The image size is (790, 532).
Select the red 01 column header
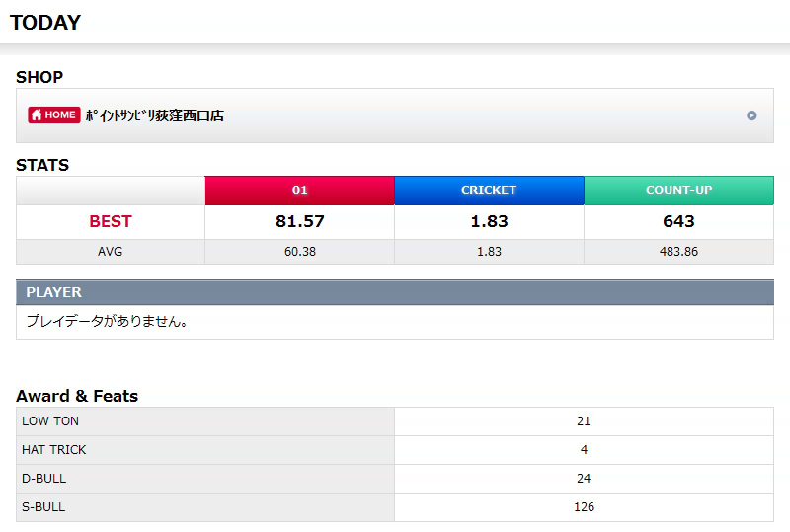(299, 190)
